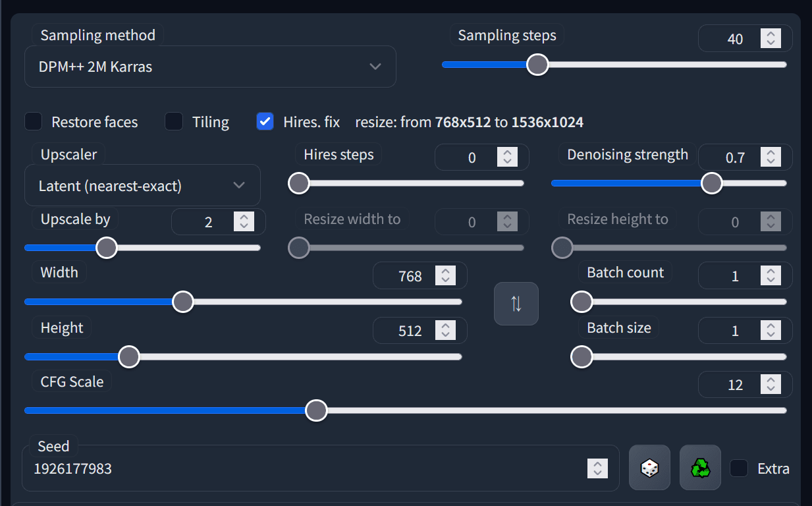812x506 pixels.
Task: Click the CFG Scale stepper arrows
Action: pos(770,384)
